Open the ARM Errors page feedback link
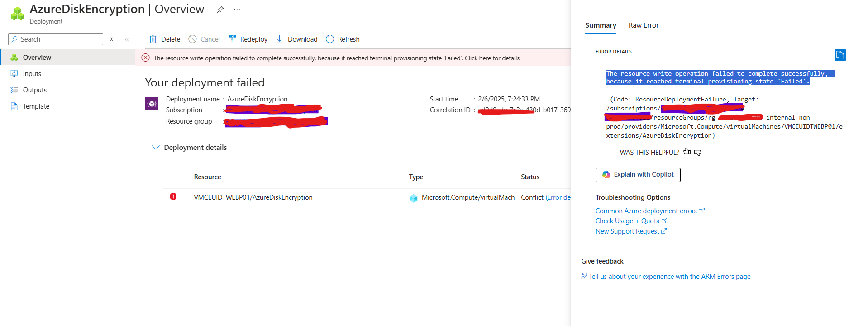The width and height of the screenshot is (868, 326). coord(666,277)
